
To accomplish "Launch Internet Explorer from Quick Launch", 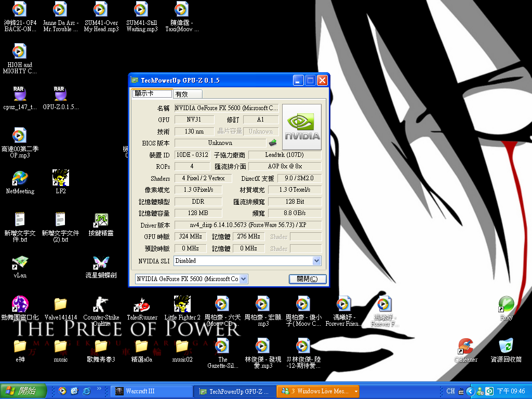I will 87,391.
